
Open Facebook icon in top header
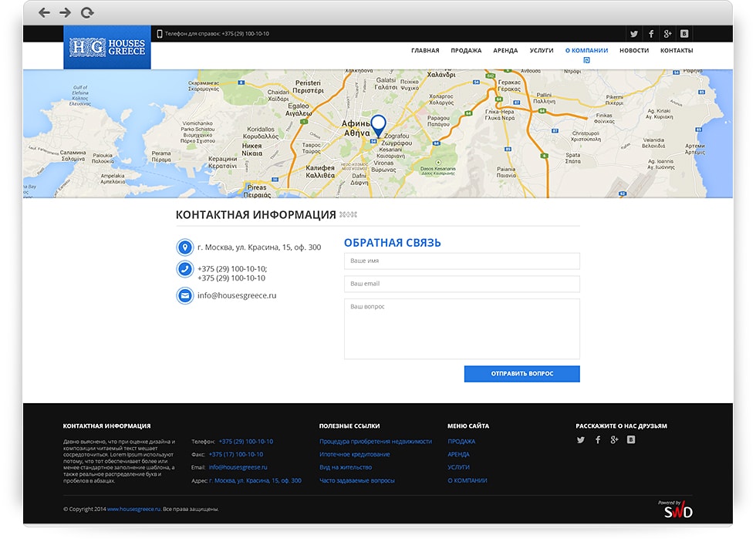pos(651,34)
